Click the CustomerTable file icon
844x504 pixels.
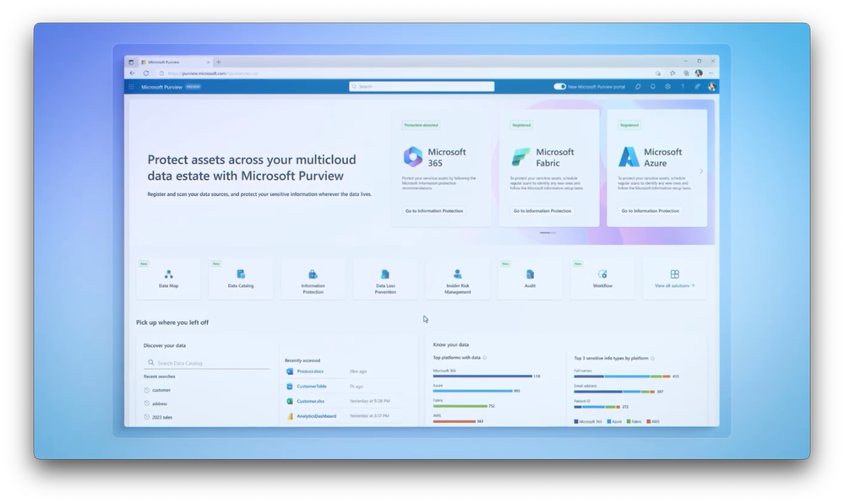[290, 386]
